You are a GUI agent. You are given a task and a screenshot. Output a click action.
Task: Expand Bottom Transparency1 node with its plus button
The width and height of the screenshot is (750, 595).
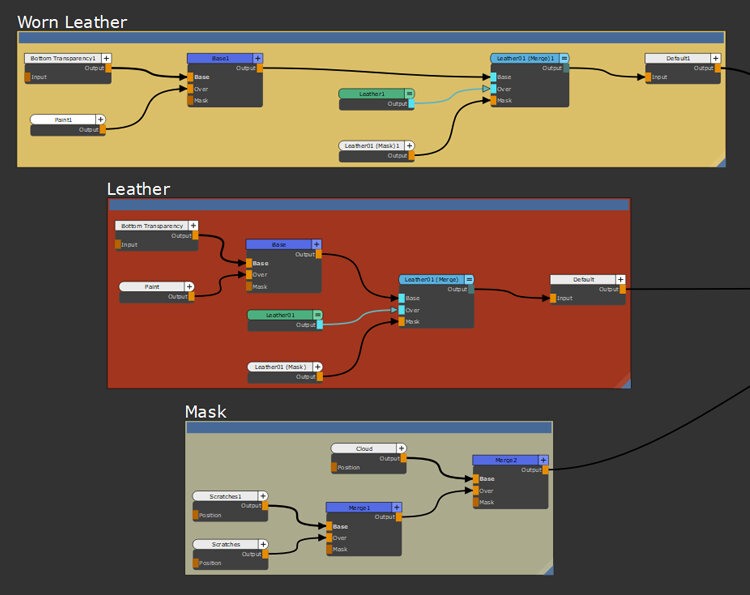(106, 59)
